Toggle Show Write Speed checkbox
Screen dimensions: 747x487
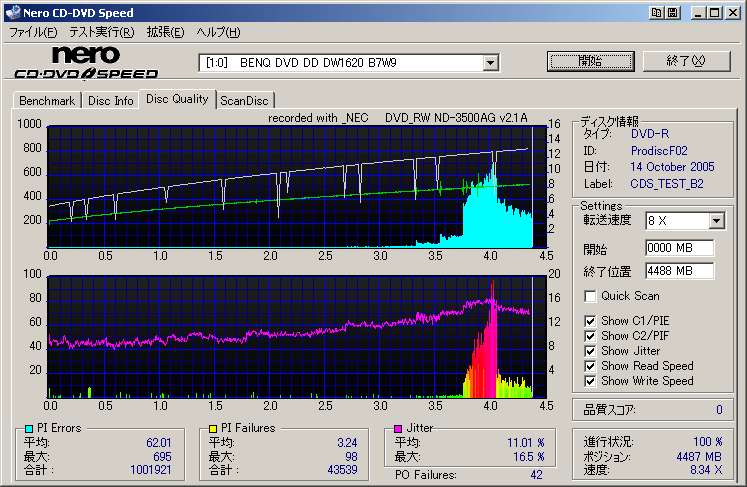click(x=590, y=381)
